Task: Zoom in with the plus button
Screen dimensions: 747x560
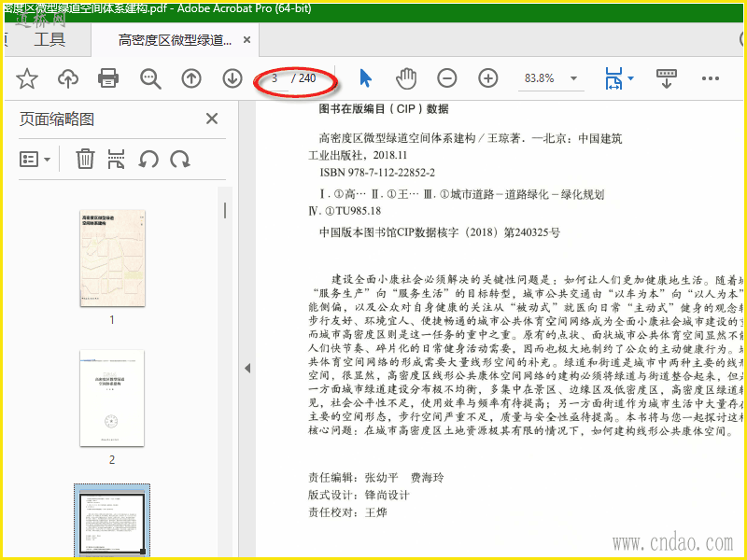Action: point(488,78)
